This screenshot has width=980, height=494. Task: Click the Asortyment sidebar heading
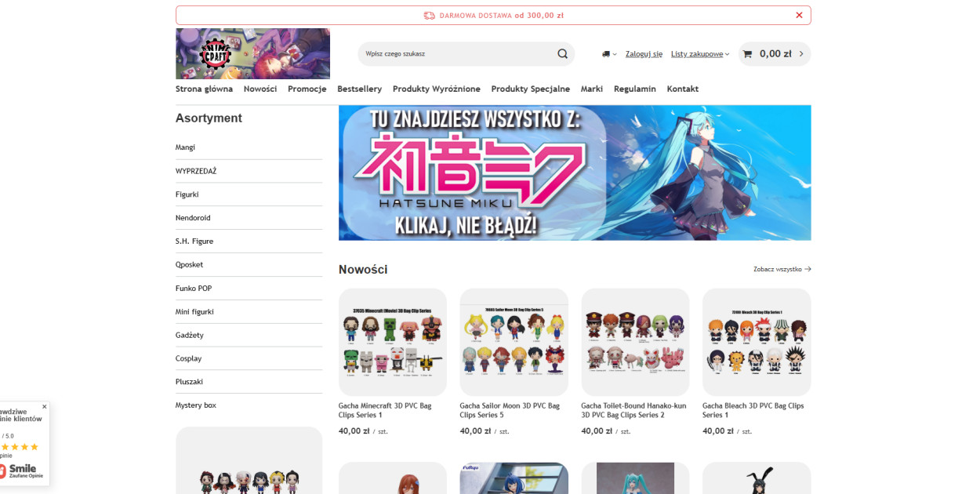209,118
